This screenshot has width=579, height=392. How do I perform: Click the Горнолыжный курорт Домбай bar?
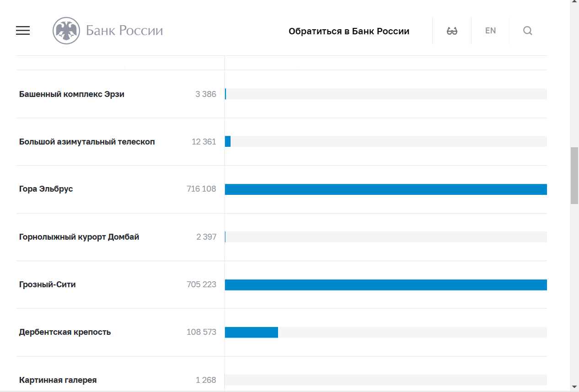point(386,237)
